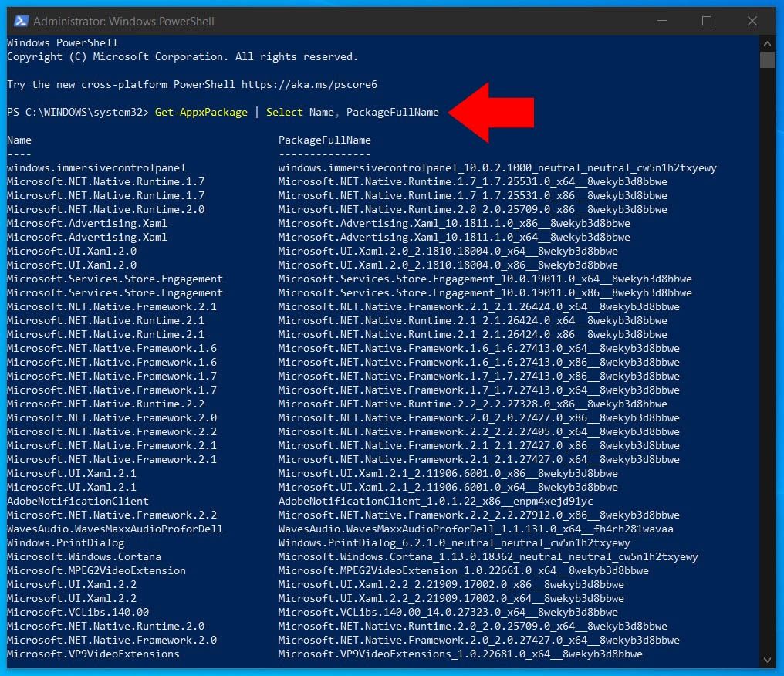Viewport: 784px width, 676px height.
Task: Click Microsoft.UI.Xaml.2.0_2.1810.18004.0_x86 full name
Action: tap(448, 265)
